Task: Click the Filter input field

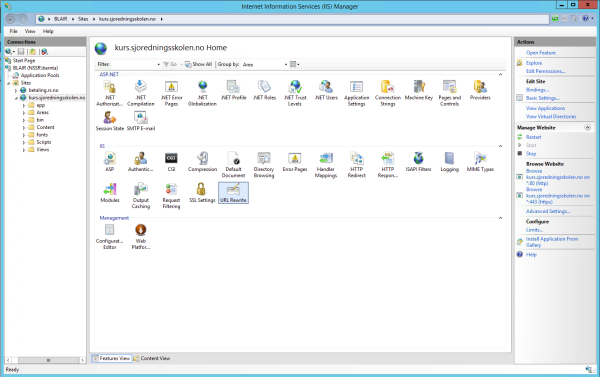Action: (135, 64)
